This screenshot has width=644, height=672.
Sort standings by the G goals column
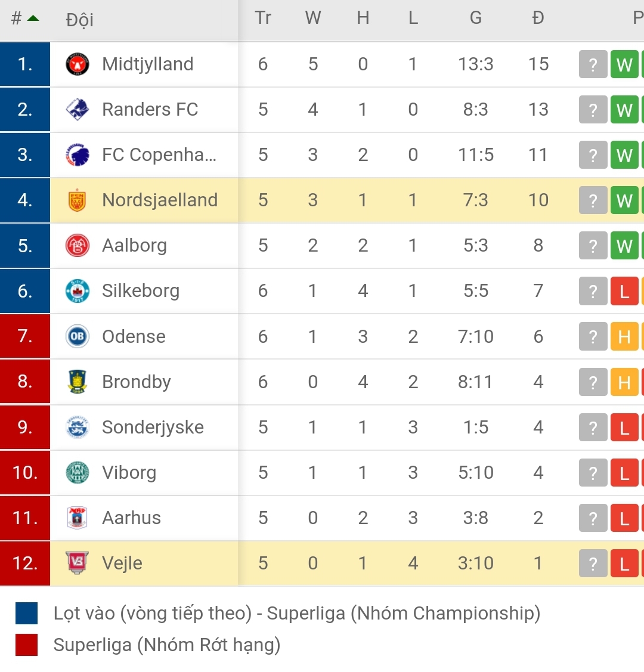[x=475, y=18]
